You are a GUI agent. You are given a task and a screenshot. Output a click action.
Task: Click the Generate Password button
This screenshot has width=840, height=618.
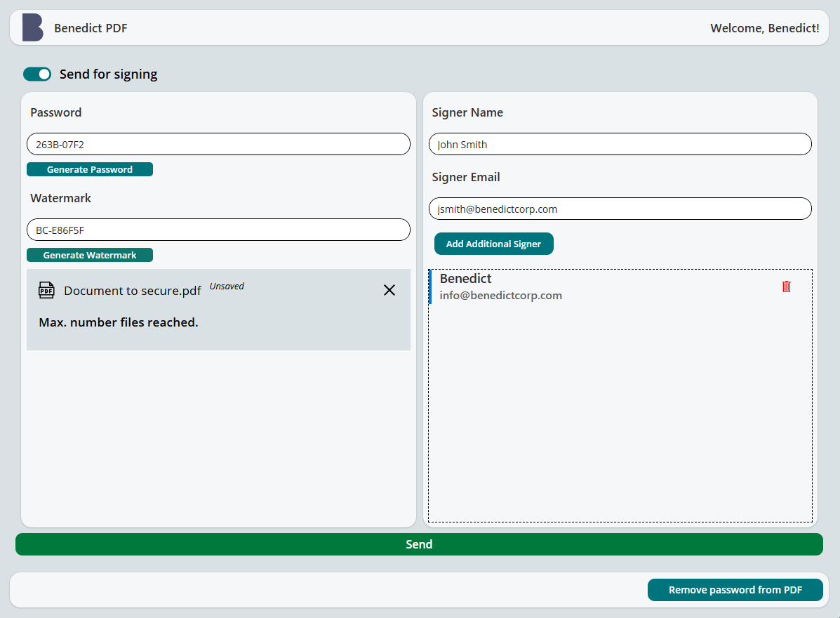pyautogui.click(x=90, y=169)
